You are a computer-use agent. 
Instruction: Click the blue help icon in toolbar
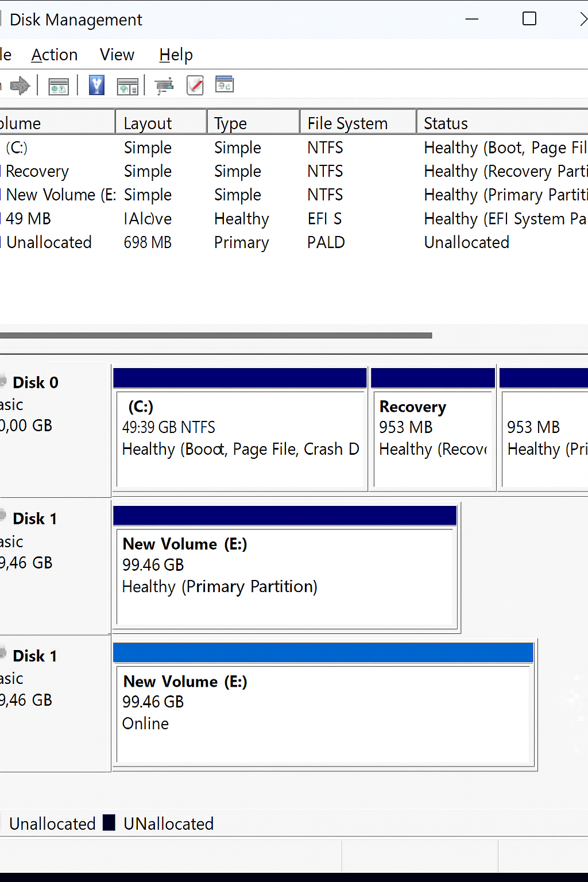point(96,86)
